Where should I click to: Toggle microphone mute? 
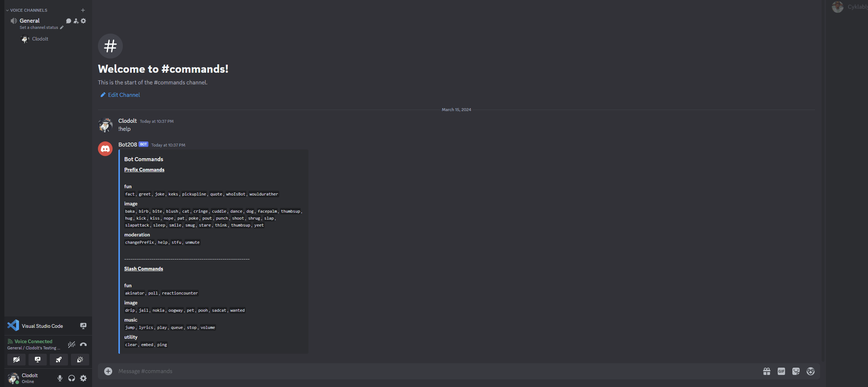click(x=60, y=378)
